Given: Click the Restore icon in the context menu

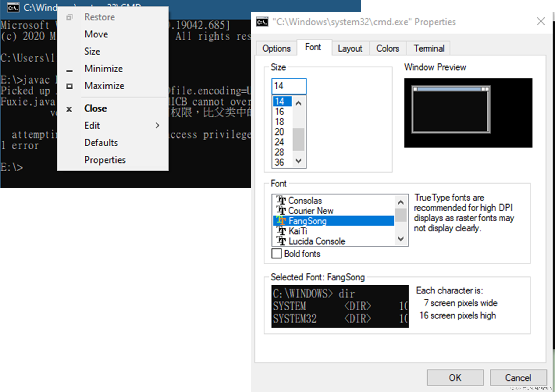Looking at the screenshot, I should click(x=69, y=17).
